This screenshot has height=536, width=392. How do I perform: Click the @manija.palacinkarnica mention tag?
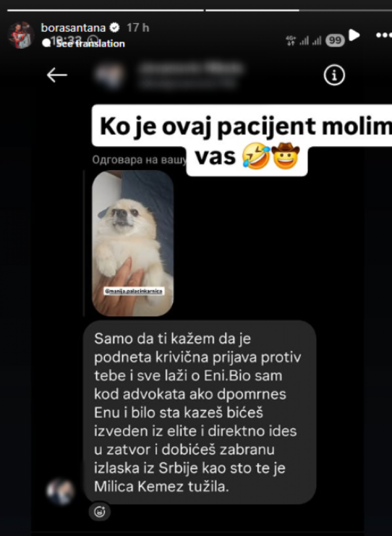point(134,291)
